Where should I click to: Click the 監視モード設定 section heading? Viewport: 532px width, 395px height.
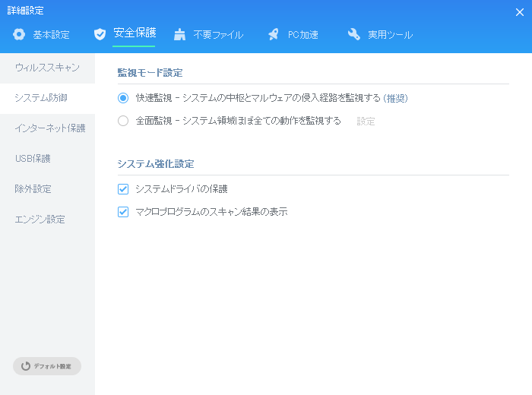pos(150,73)
